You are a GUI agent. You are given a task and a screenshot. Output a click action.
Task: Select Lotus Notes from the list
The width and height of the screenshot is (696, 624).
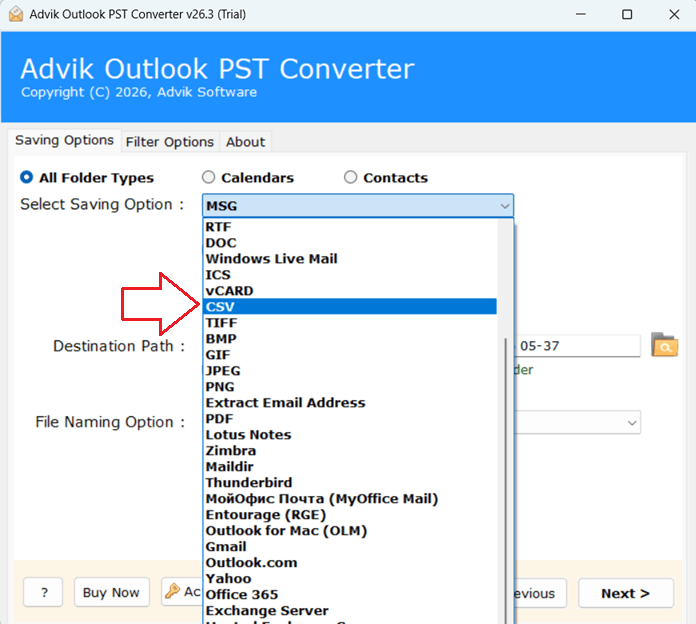pyautogui.click(x=350, y=434)
